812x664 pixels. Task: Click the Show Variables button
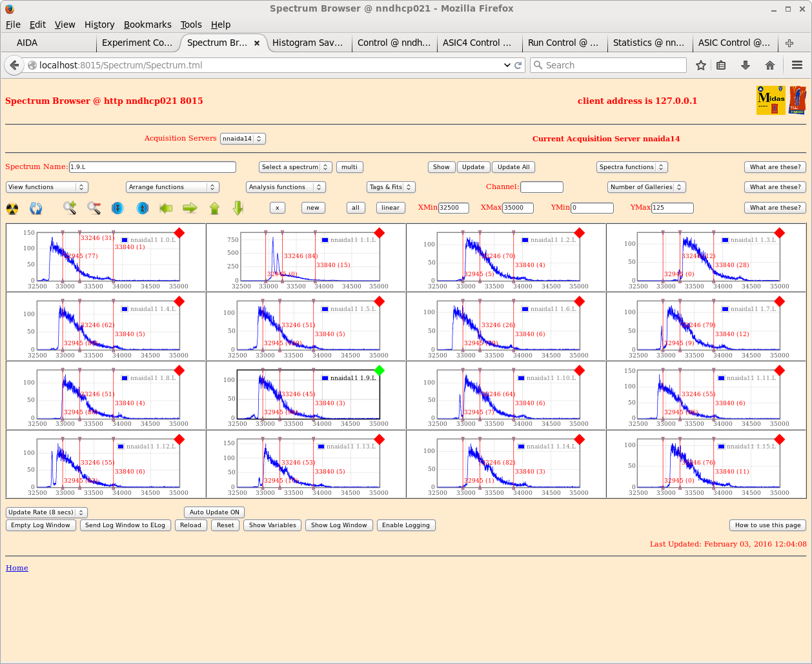pyautogui.click(x=272, y=525)
